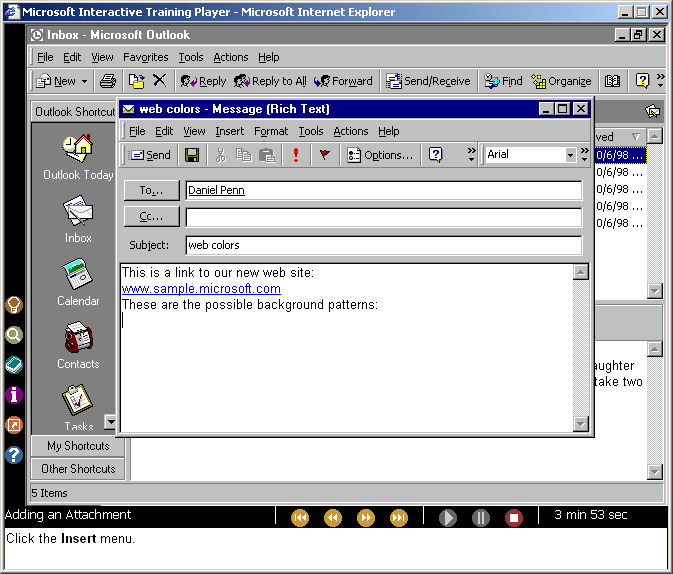Viewport: 673px width, 574px height.
Task: Open Inbox shortcut in Outlook bar
Action: tap(78, 220)
